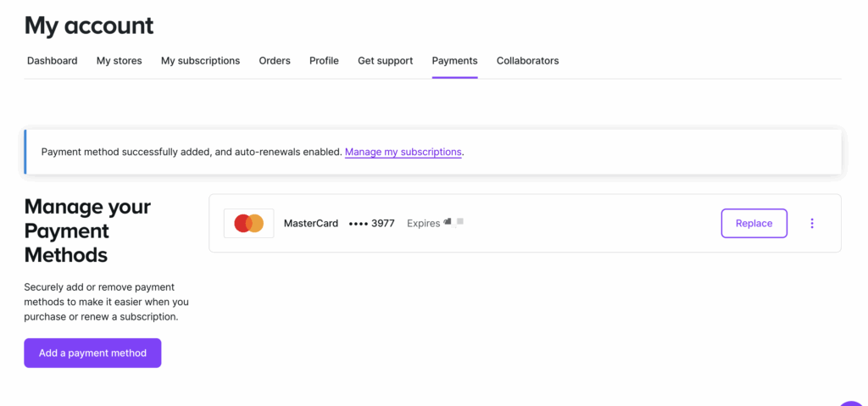Switch to the My stores tab
Screen dimensions: 868x406
click(x=119, y=61)
